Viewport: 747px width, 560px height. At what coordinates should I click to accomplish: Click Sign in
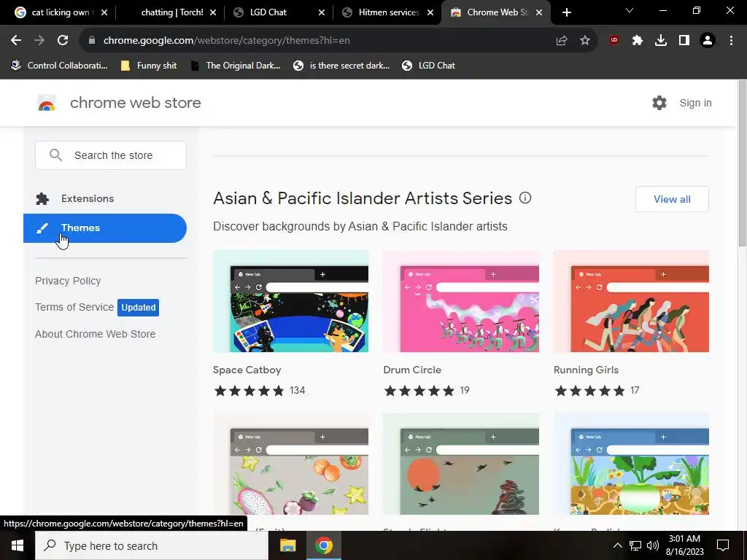(x=695, y=103)
